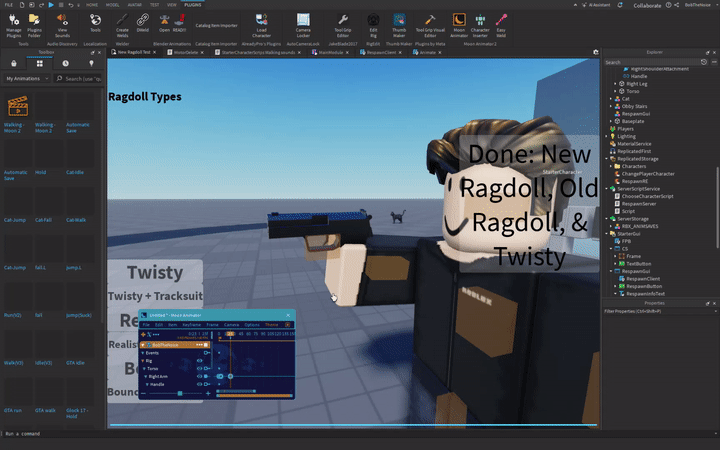Click the Moon Animator plugin icon

coord(459,21)
